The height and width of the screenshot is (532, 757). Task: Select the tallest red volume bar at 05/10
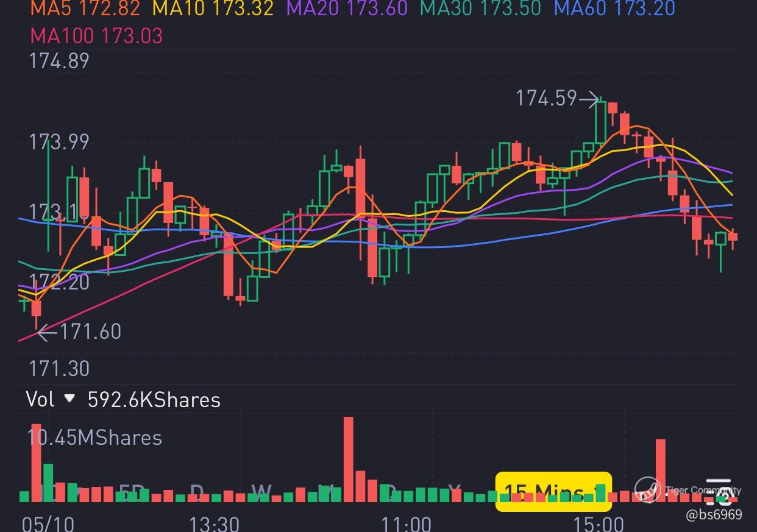click(x=36, y=463)
